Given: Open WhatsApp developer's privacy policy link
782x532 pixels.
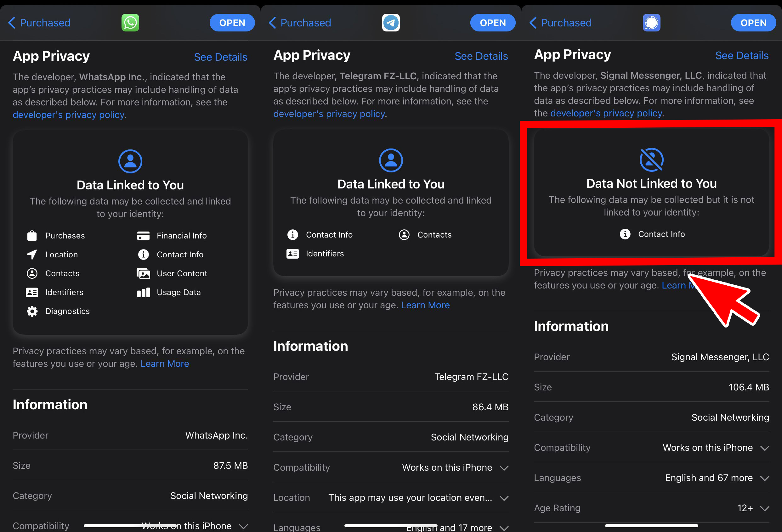Looking at the screenshot, I should click(69, 115).
